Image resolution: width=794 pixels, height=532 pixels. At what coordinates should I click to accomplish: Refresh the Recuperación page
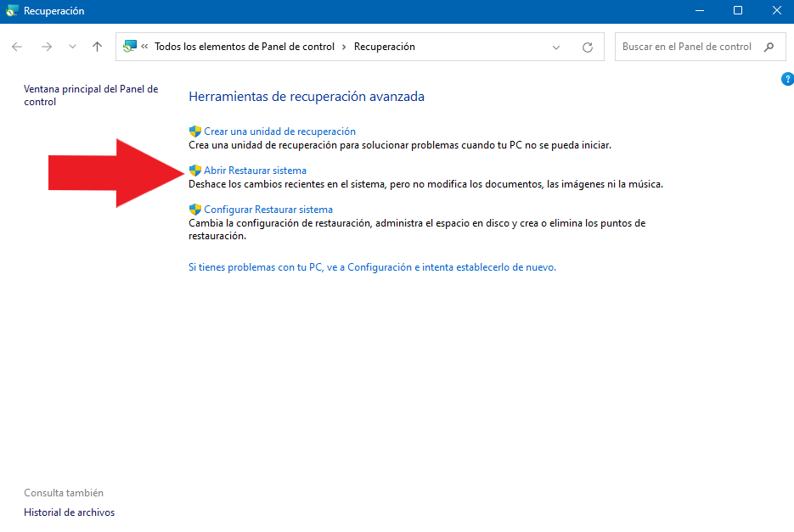point(588,48)
